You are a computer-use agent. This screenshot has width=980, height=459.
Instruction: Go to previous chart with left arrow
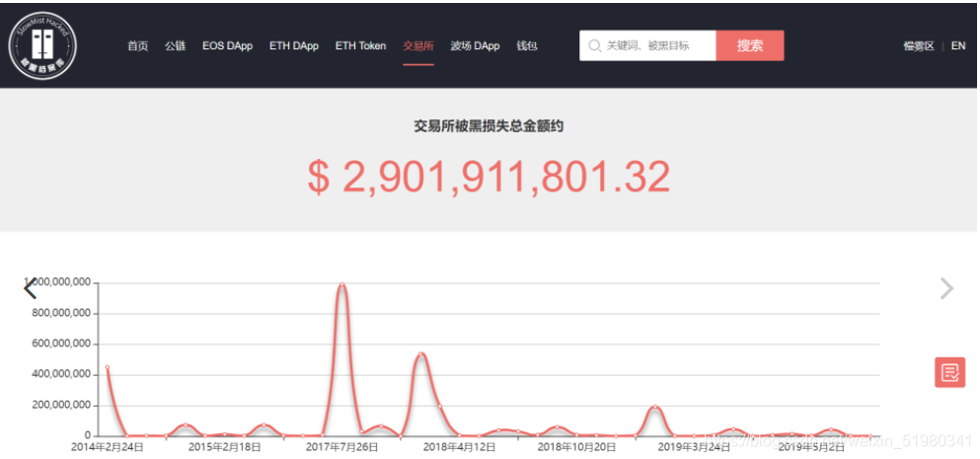(x=30, y=287)
